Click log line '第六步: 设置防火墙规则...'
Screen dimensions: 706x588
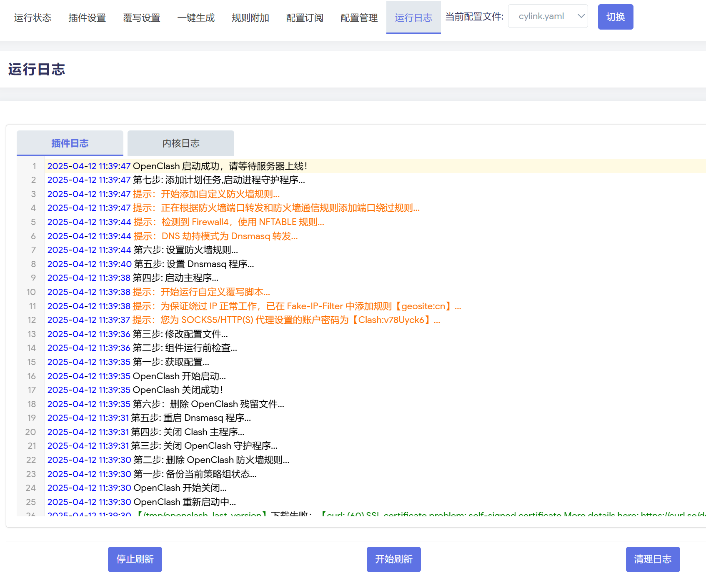pyautogui.click(x=143, y=250)
